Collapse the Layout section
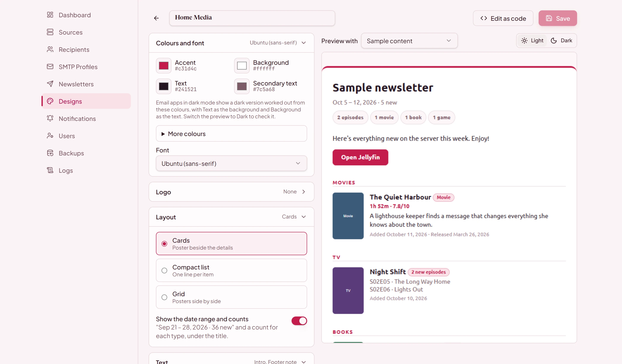The image size is (622, 364). [x=232, y=217]
